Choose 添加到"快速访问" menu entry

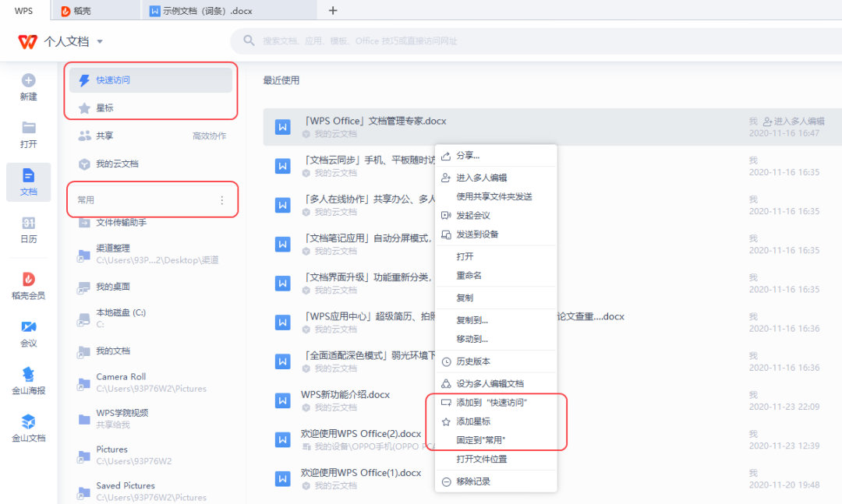pos(496,403)
